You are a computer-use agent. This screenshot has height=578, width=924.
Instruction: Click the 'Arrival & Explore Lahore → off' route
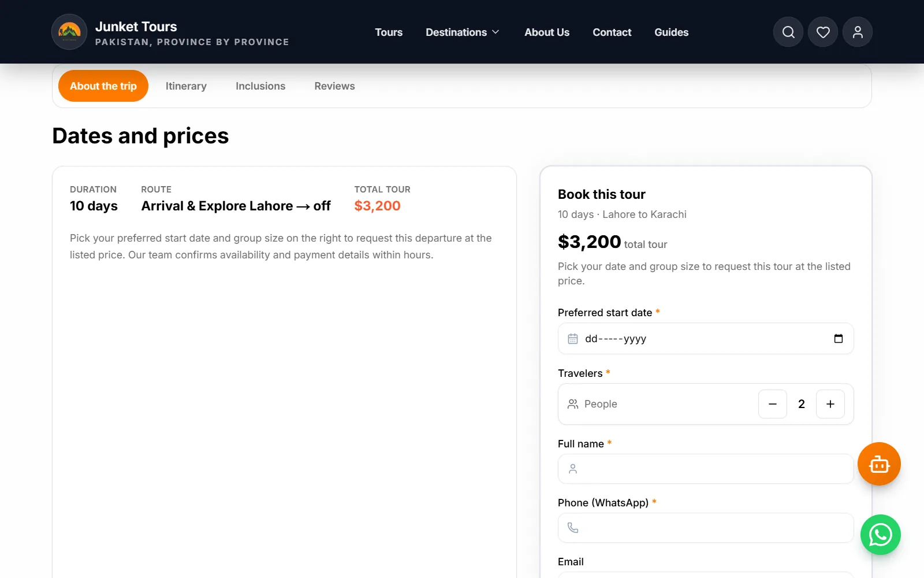point(236,206)
